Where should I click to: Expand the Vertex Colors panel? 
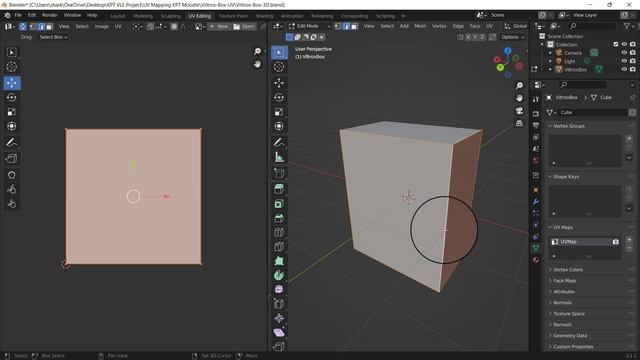568,270
